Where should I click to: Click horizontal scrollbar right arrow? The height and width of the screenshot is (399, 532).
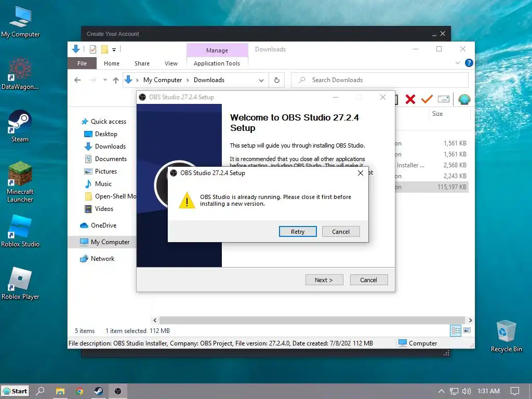(470, 320)
